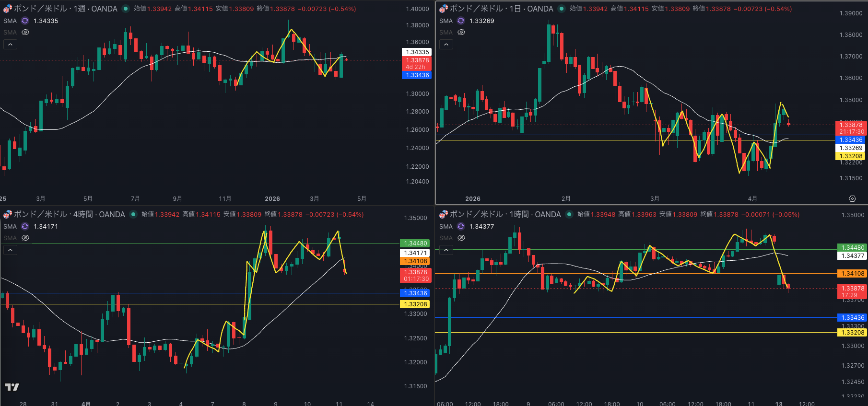Click the green market status dot on the 1日 chart
The height and width of the screenshot is (406, 868).
[562, 9]
